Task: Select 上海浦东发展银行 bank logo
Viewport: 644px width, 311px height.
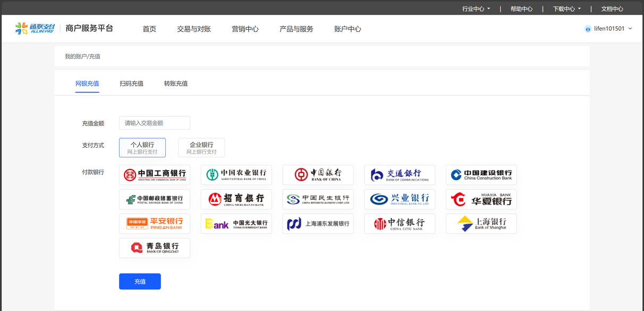Action: [x=318, y=224]
